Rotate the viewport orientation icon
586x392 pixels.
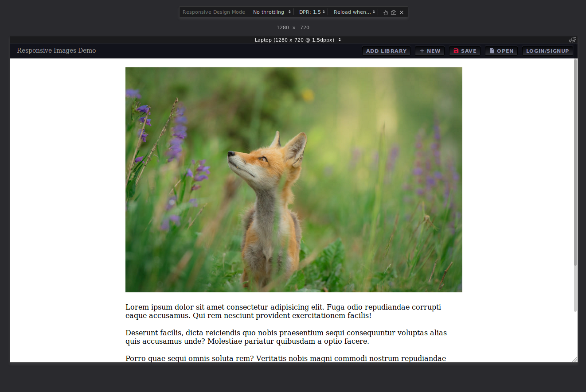point(572,40)
